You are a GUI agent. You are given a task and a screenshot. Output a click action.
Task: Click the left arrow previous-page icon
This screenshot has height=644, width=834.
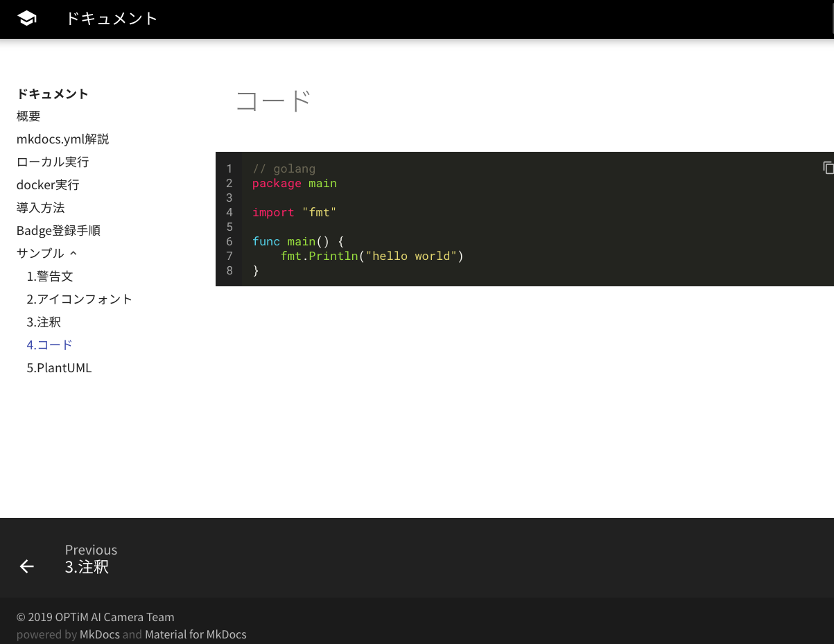[x=26, y=566]
